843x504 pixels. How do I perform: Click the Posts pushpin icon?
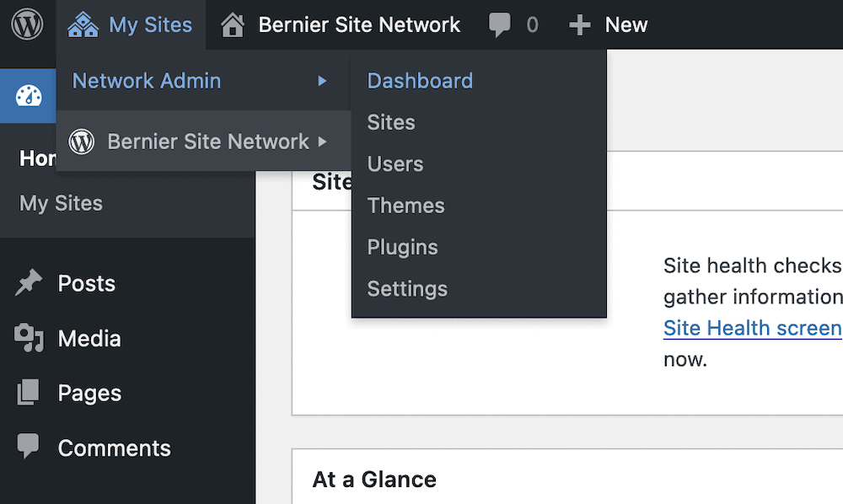(x=29, y=282)
